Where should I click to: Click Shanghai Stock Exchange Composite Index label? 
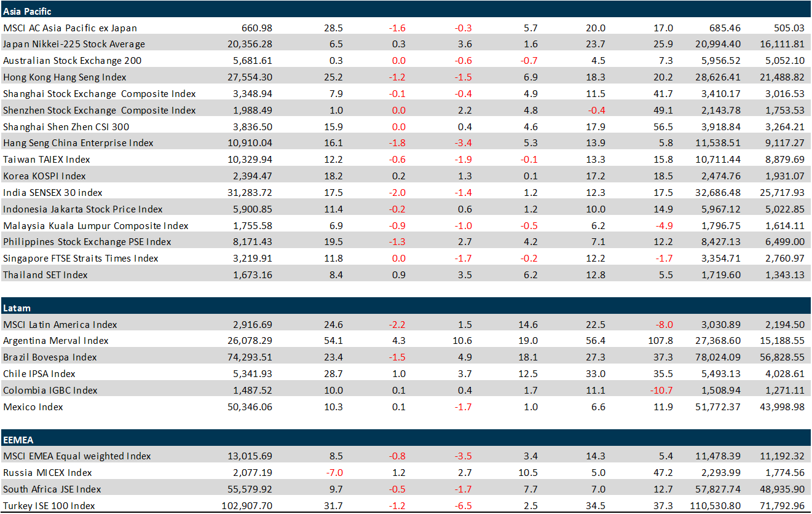tap(100, 94)
